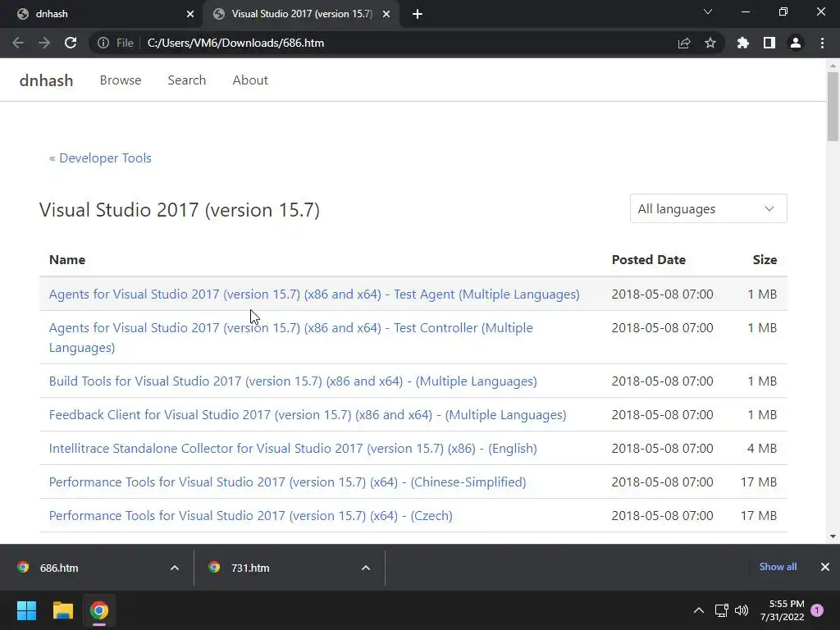Image resolution: width=840 pixels, height=630 pixels.
Task: Click the Chrome taskbar icon
Action: (99, 610)
